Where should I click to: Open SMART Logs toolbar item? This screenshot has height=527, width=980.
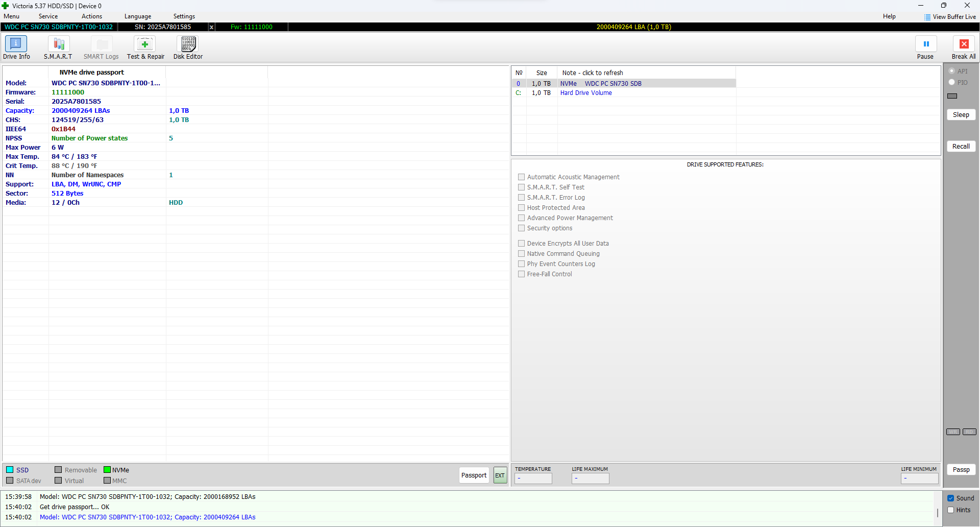(101, 47)
